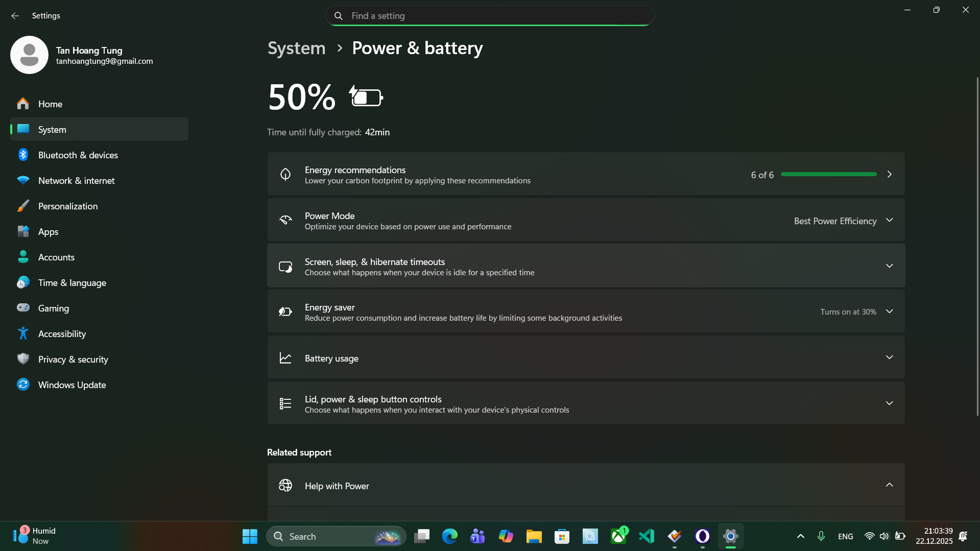Open Wi-Fi network tray icon
The width and height of the screenshot is (980, 551).
click(869, 536)
